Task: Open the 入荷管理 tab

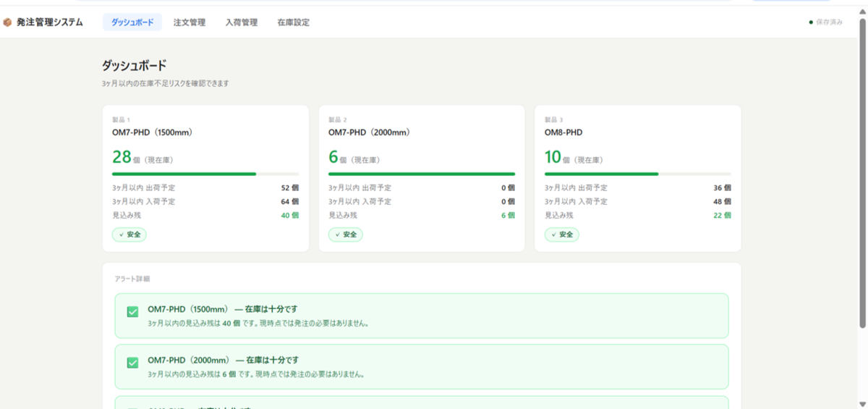Action: (x=242, y=22)
